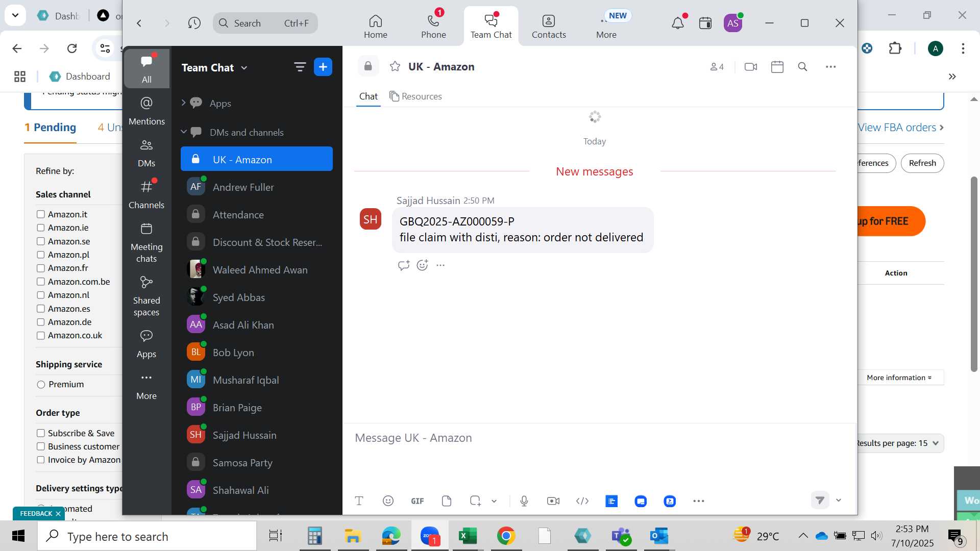The width and height of the screenshot is (980, 551).
Task: Open Excel from the taskbar
Action: click(468, 536)
